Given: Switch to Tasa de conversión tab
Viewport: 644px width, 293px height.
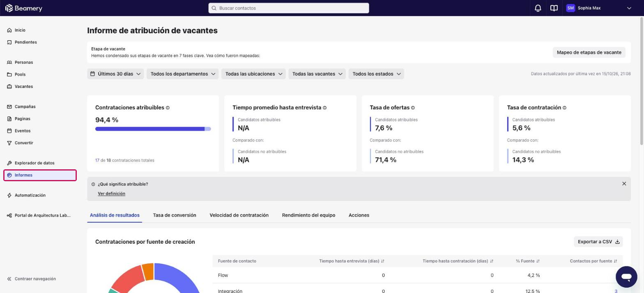Looking at the screenshot, I should tap(175, 215).
